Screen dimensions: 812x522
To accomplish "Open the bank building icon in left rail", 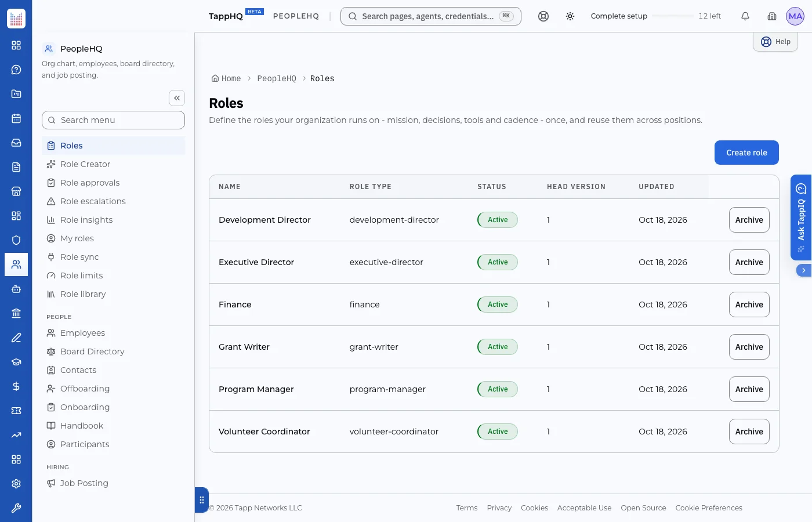I will tap(16, 313).
